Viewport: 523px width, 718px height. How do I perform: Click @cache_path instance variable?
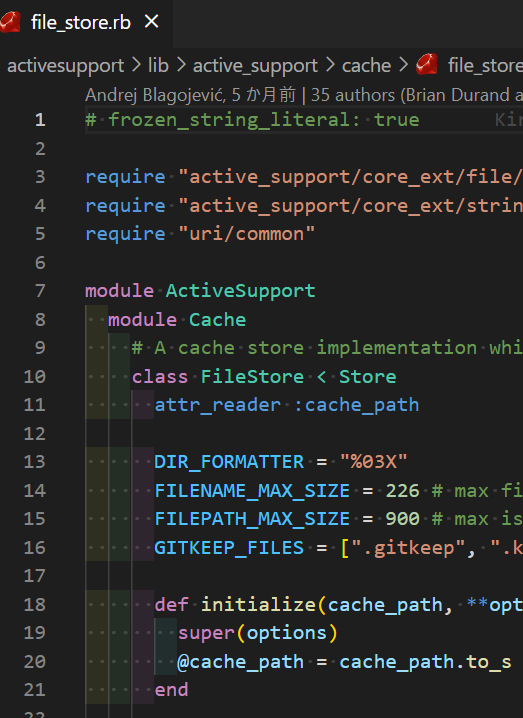240,662
